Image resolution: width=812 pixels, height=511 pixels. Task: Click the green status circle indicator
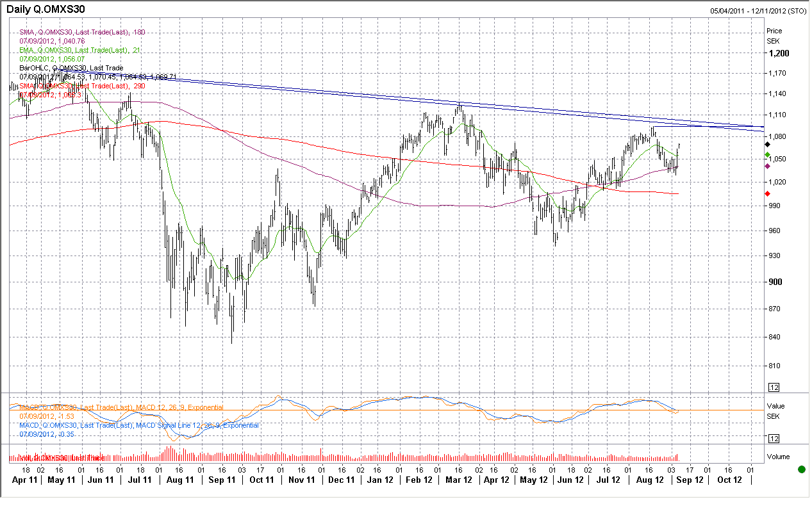(x=801, y=469)
